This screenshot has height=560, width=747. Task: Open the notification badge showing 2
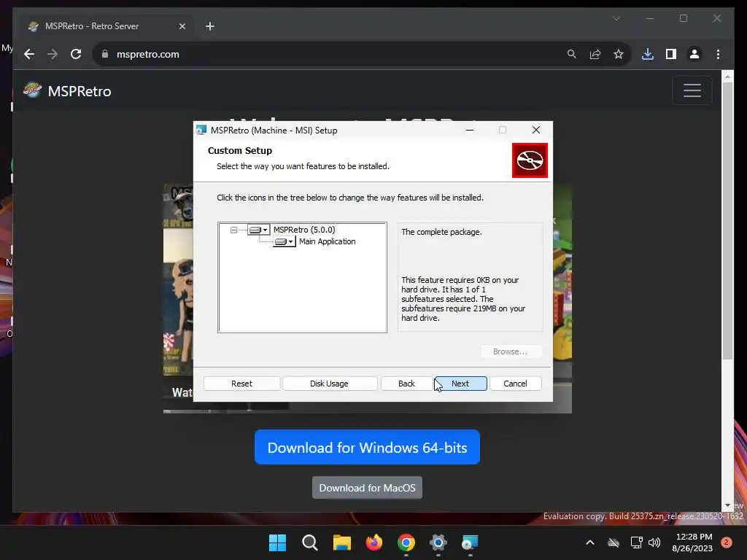[x=727, y=542]
